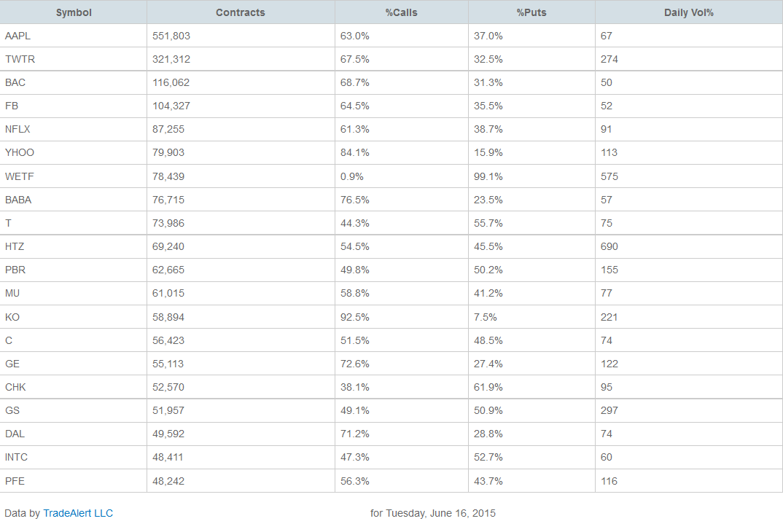
Task: Select the TWTR symbol cell
Action: (x=20, y=59)
